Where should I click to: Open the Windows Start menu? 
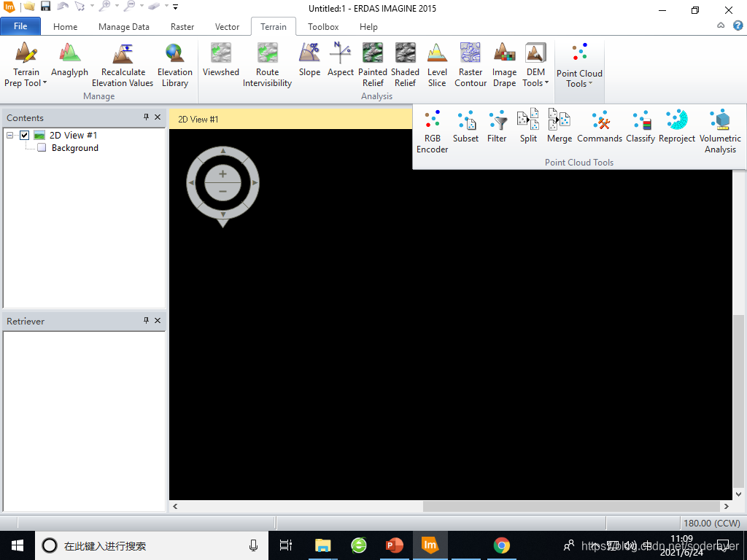click(18, 545)
